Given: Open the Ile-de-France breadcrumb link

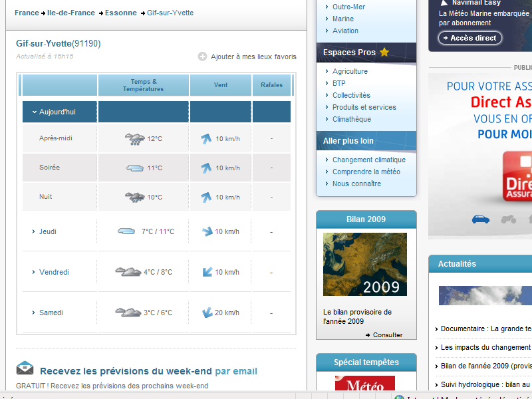Looking at the screenshot, I should [x=70, y=13].
